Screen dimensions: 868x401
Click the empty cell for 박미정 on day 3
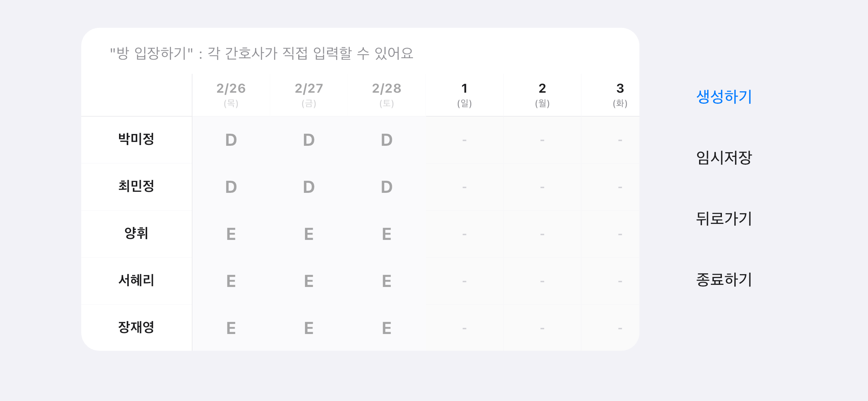coord(619,140)
